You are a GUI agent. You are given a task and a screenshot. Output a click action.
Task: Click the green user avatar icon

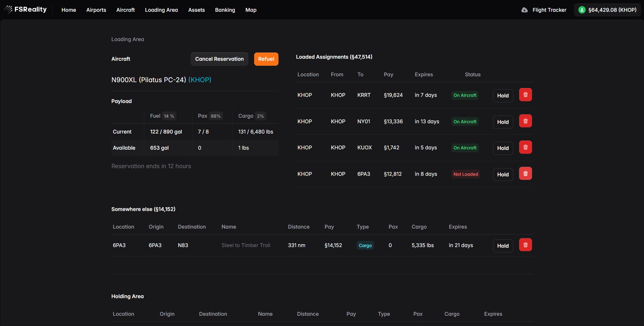click(582, 10)
